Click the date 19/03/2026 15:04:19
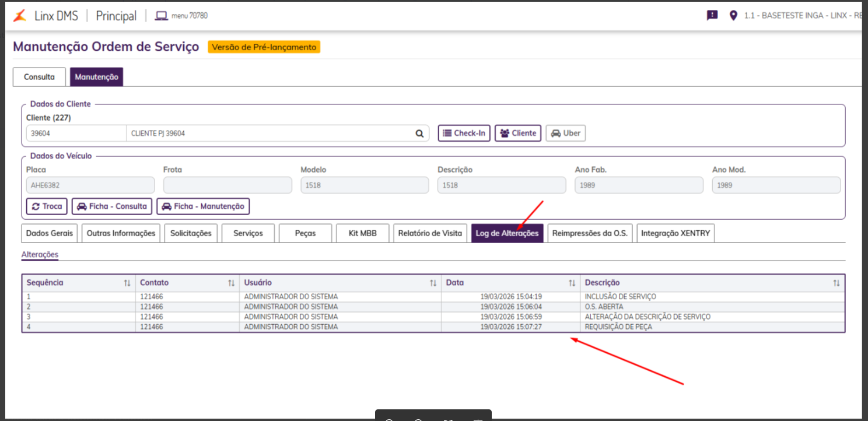 point(511,297)
